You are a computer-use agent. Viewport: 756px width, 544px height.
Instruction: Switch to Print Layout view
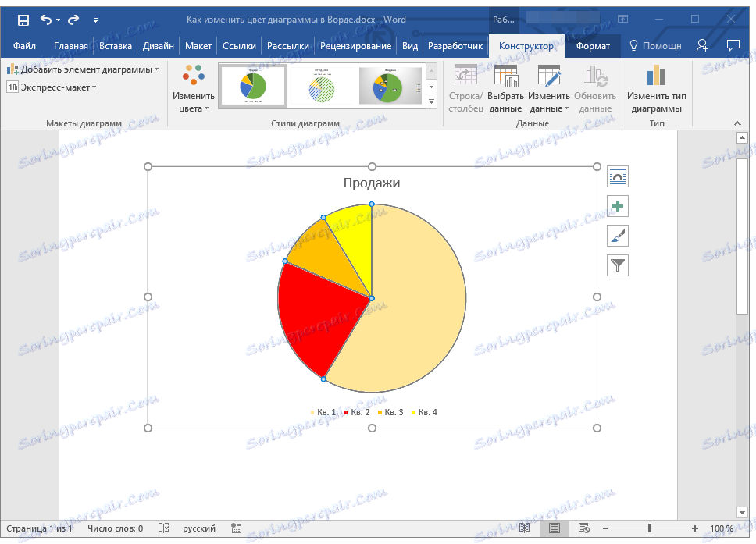(x=555, y=528)
